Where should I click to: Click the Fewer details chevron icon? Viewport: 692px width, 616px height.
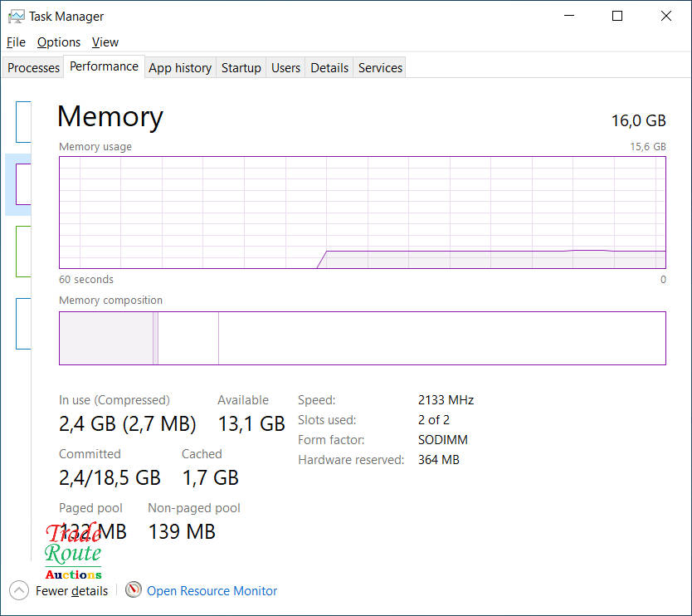coord(19,590)
